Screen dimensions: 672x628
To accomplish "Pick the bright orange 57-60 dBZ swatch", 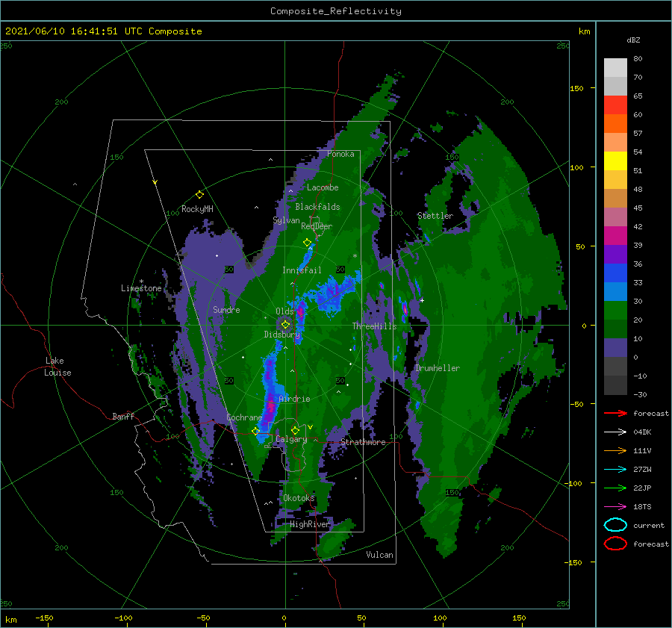I will point(615,124).
